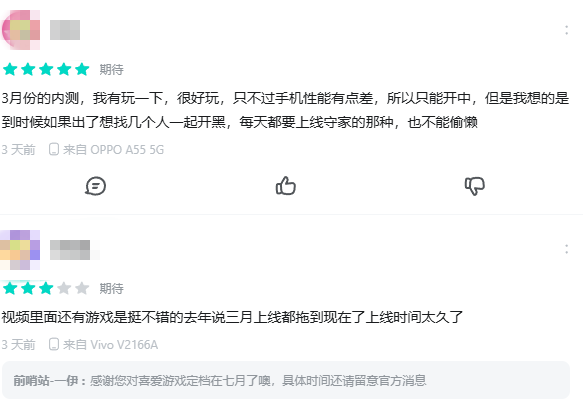583x399 pixels.
Task: Open the second review's three-dot options menu
Action: click(566, 249)
